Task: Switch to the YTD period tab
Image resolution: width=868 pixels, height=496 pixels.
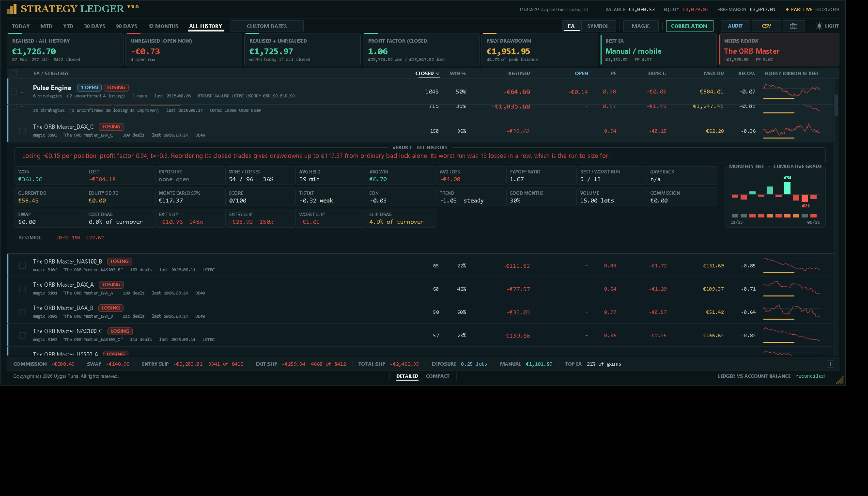Action: point(68,26)
